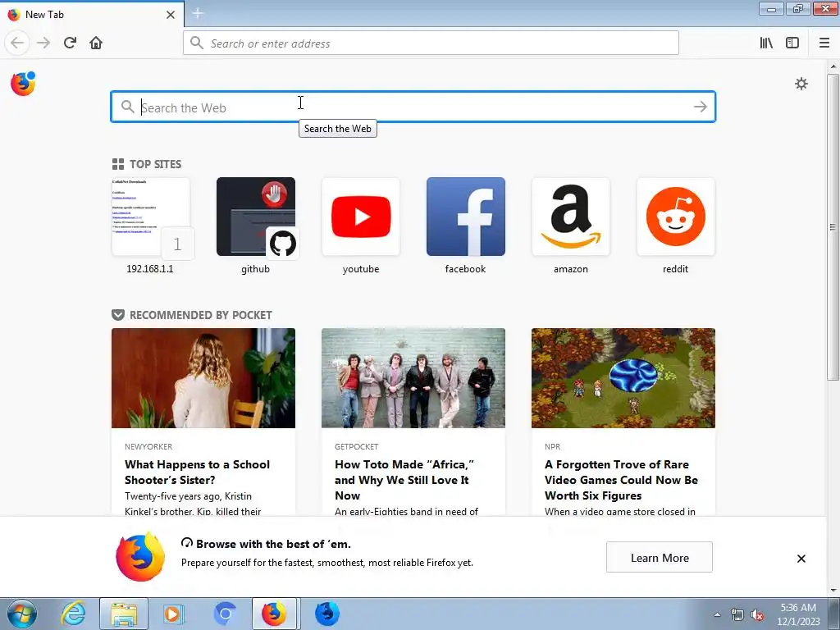Dismiss the Firefox promo banner

(x=801, y=558)
